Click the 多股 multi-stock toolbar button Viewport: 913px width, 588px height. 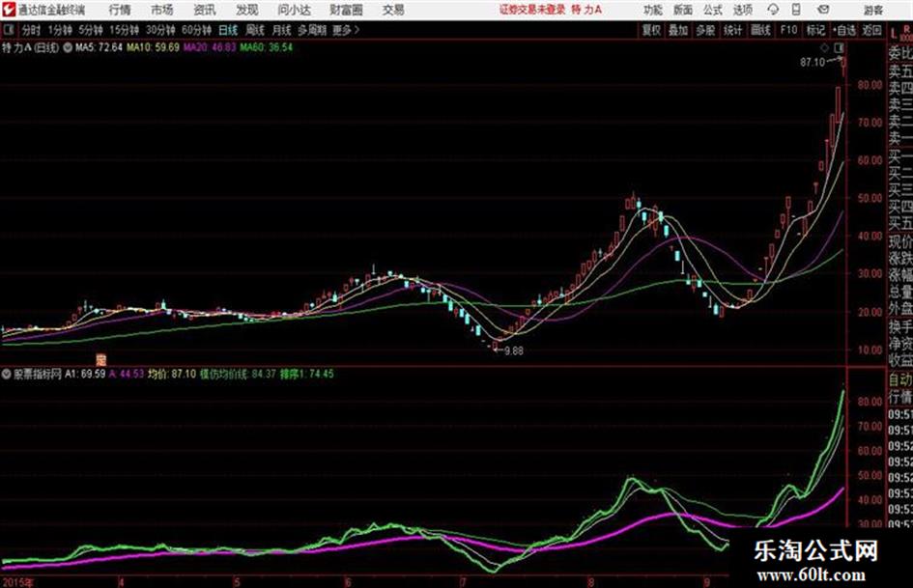705,30
